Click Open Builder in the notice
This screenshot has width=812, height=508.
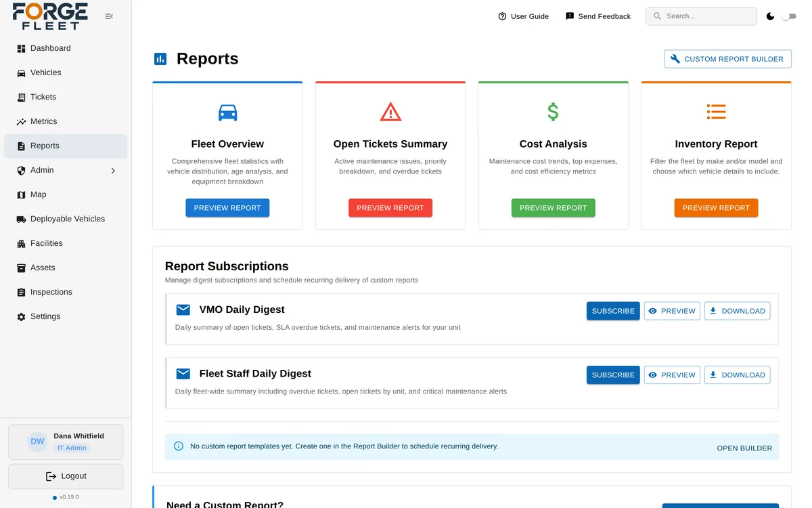pyautogui.click(x=744, y=448)
